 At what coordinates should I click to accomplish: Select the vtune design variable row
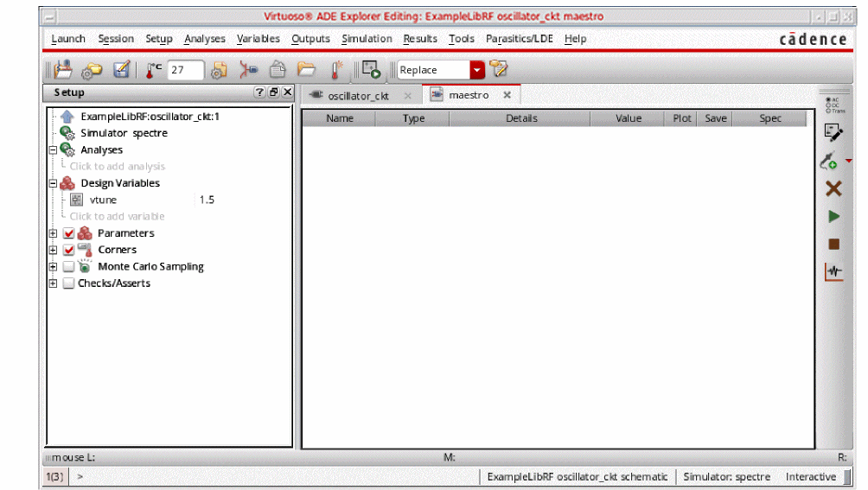(x=103, y=200)
